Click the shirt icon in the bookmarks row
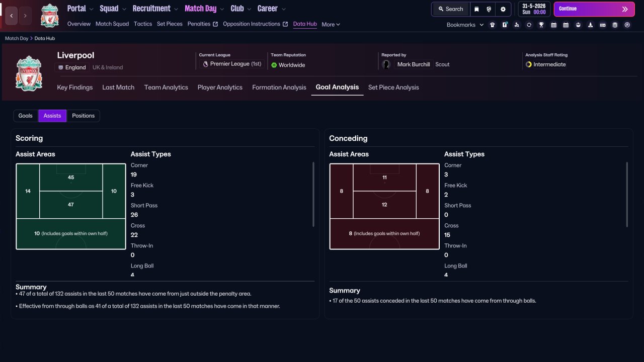The height and width of the screenshot is (362, 644). pos(492,25)
